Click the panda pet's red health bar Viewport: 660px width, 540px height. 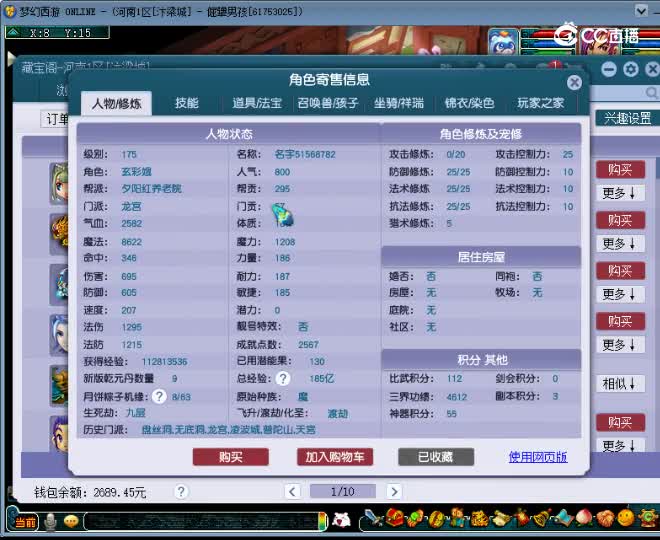pos(548,34)
